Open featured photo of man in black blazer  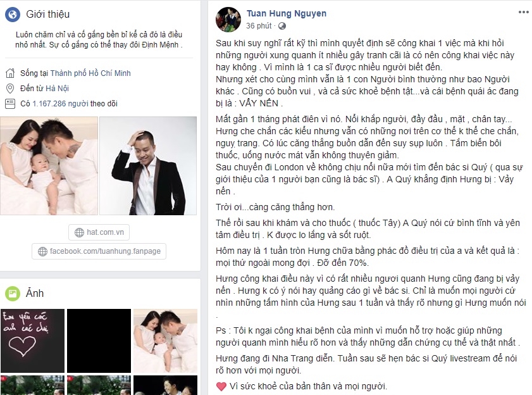point(148,166)
